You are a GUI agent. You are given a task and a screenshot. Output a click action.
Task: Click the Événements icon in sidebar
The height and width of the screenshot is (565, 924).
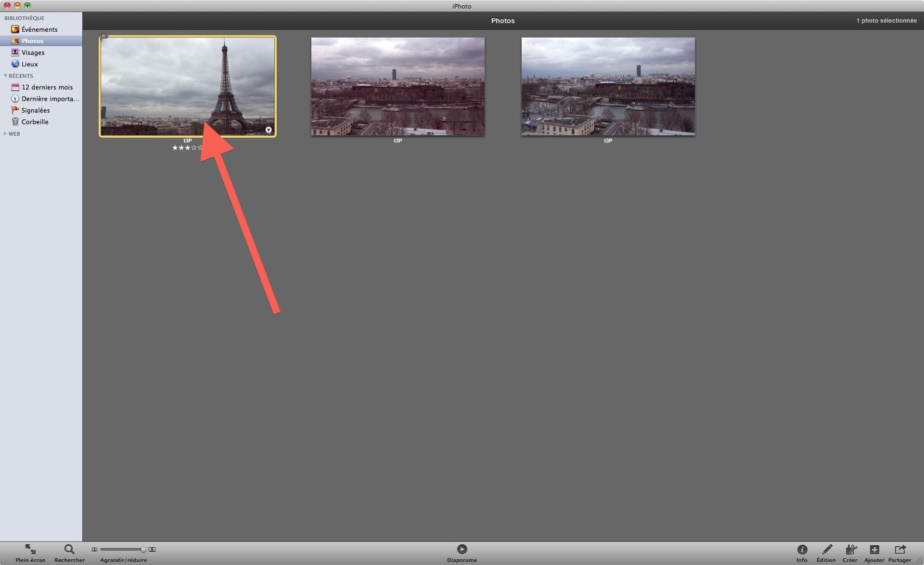click(15, 29)
